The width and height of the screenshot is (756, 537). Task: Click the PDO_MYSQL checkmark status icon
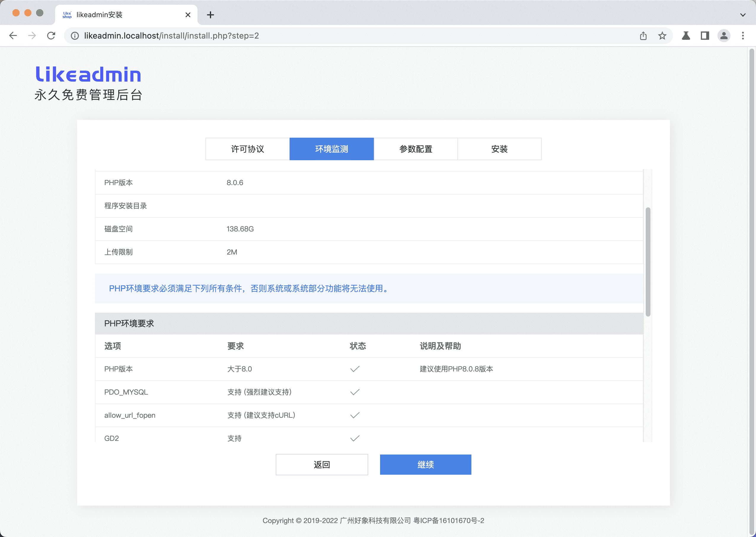tap(355, 392)
